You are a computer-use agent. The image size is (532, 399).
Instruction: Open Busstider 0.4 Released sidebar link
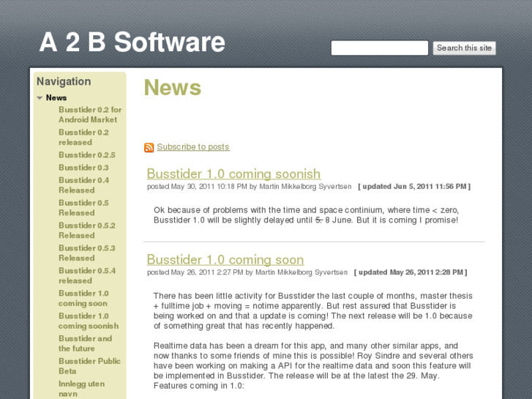coord(83,185)
